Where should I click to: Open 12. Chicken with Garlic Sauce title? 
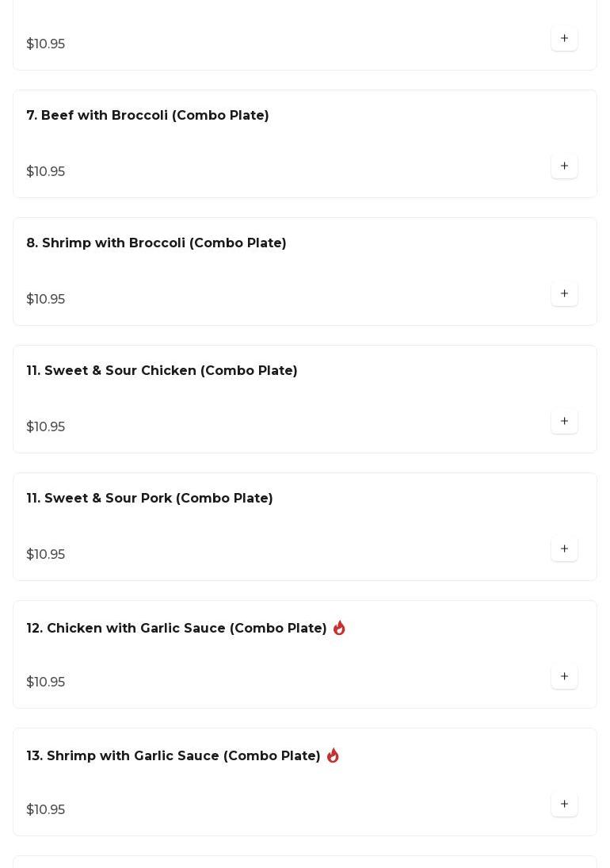[x=177, y=629]
